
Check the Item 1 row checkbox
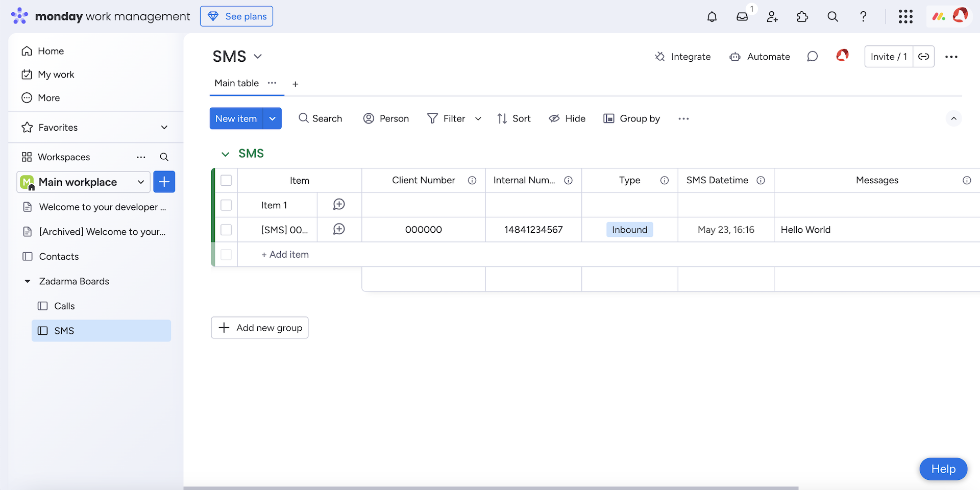tap(226, 205)
